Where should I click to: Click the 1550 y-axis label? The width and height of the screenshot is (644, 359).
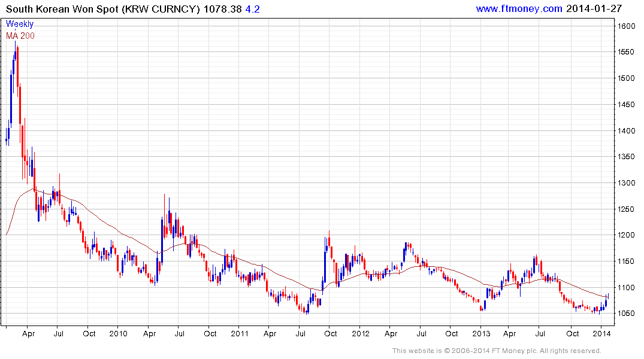(627, 52)
